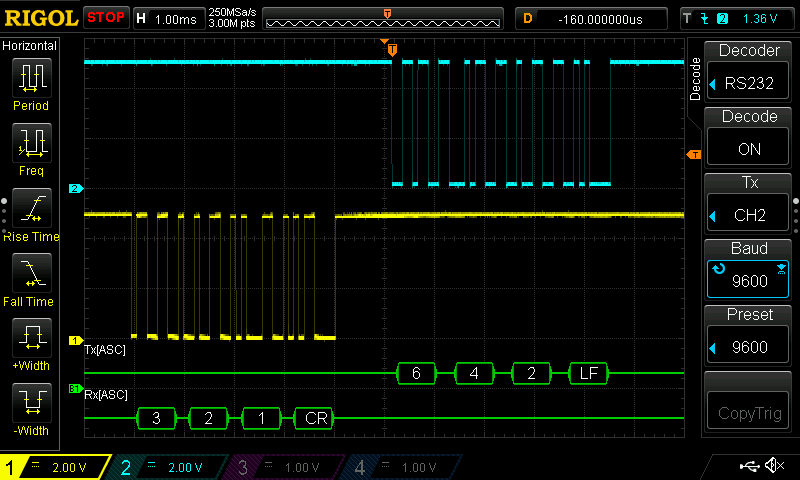
Task: Click the 3.00M pts memory depth readout
Action: tap(232, 23)
